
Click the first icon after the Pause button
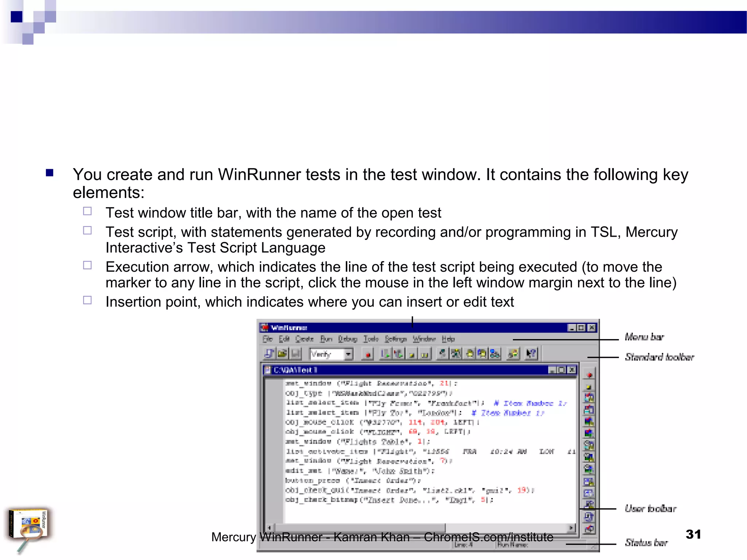pos(442,354)
